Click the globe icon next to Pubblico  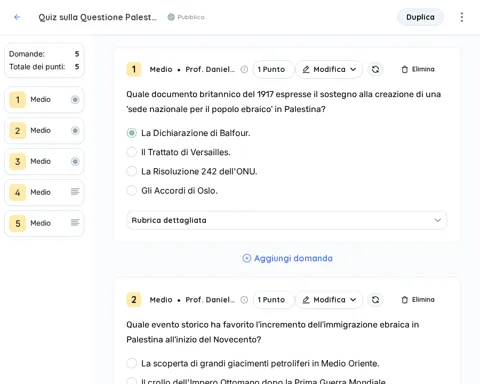point(171,17)
